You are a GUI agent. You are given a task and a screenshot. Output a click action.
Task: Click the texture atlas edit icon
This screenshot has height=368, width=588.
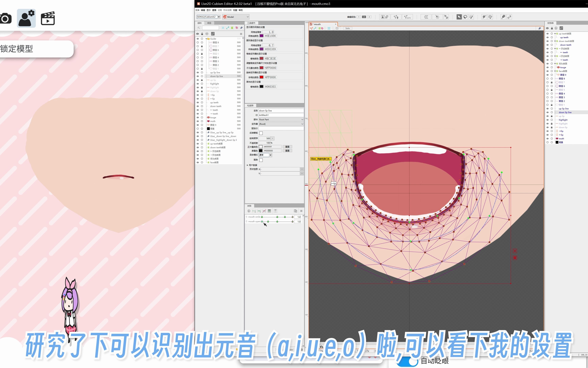(x=384, y=17)
